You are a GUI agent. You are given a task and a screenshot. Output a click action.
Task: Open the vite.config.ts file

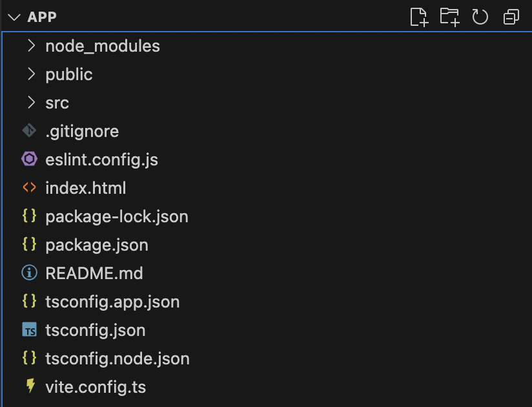pyautogui.click(x=96, y=387)
